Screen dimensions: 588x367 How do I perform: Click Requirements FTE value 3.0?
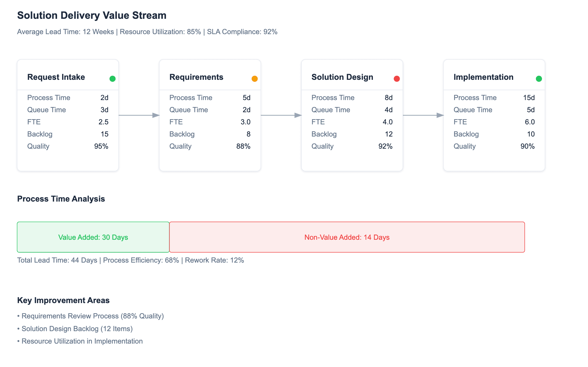(x=246, y=122)
